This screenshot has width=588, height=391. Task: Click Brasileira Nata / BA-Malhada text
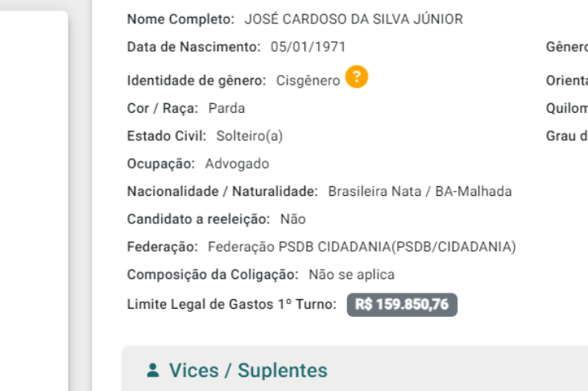[x=420, y=192]
